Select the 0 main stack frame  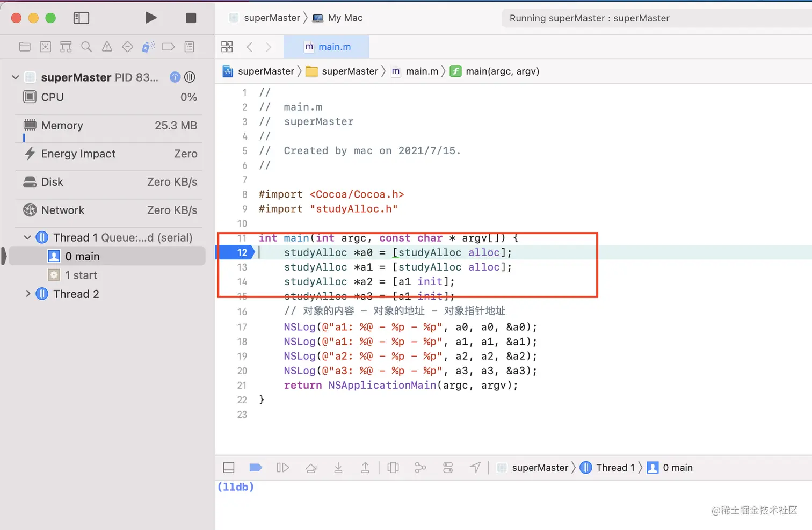pos(107,257)
